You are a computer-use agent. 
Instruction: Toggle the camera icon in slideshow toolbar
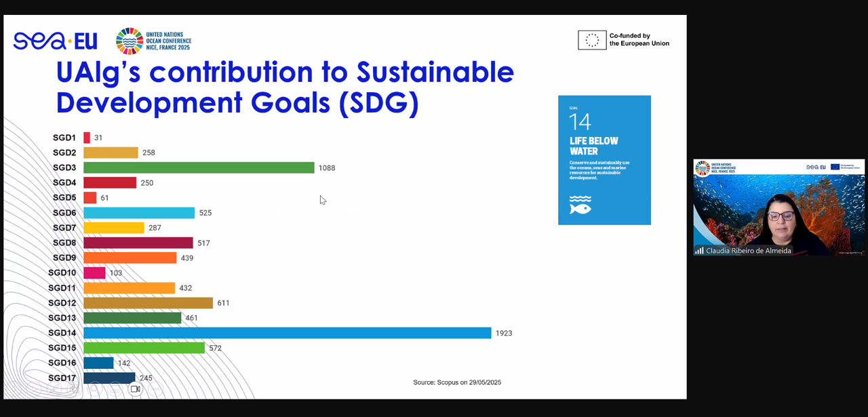(x=136, y=389)
